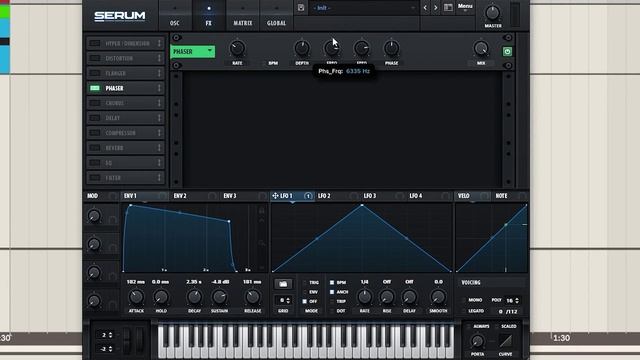Switch to the GLOBAL tab
The image size is (640, 360).
point(276,16)
